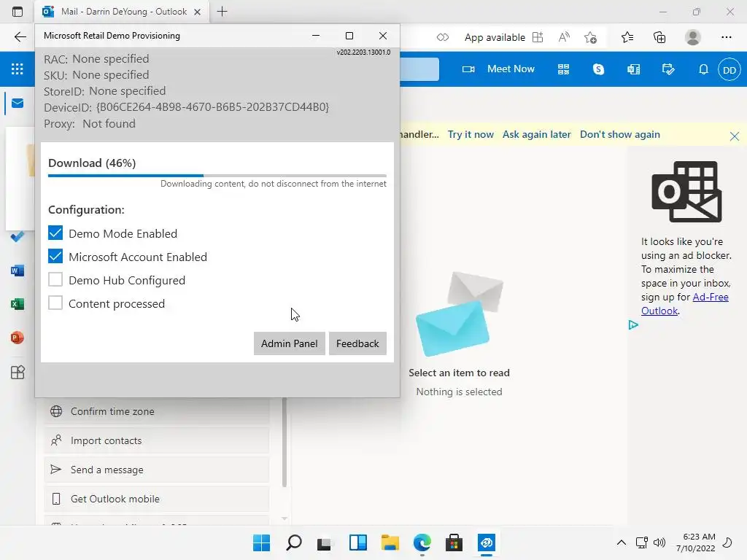Screen dimensions: 747x560
Task: Select Send a message
Action: [x=157, y=470]
